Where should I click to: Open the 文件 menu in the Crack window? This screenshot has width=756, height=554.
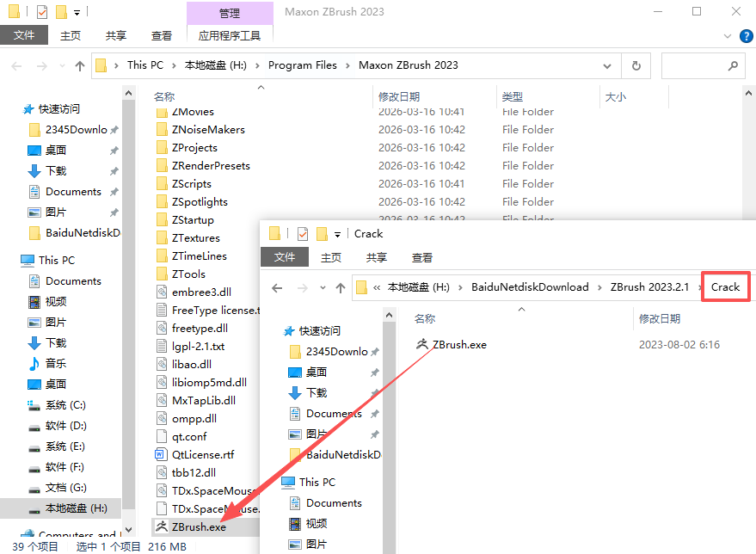285,257
